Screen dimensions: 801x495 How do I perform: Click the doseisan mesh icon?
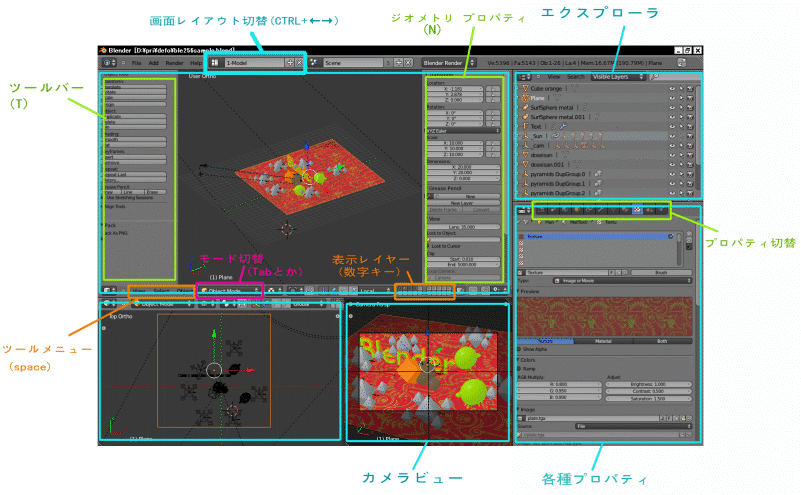[x=525, y=155]
